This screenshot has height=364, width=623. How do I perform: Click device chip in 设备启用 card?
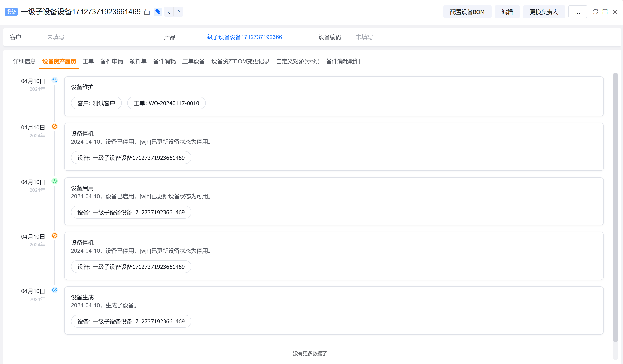click(131, 212)
